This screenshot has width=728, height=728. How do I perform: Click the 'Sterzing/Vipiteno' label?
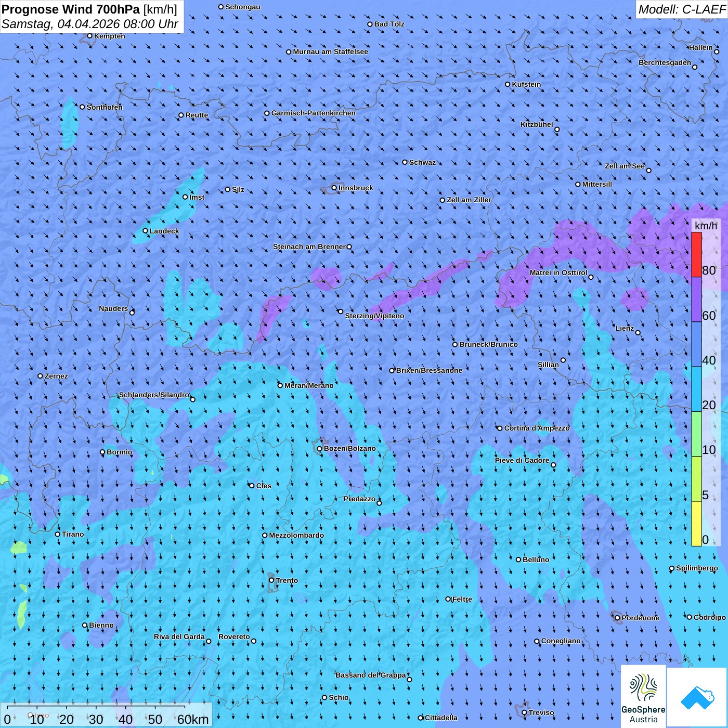(x=374, y=316)
